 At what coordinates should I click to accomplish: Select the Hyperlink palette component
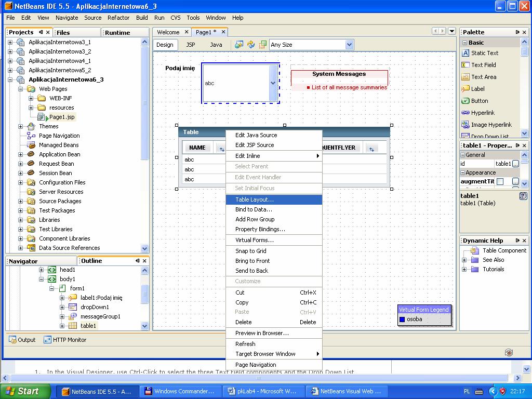pyautogui.click(x=483, y=113)
